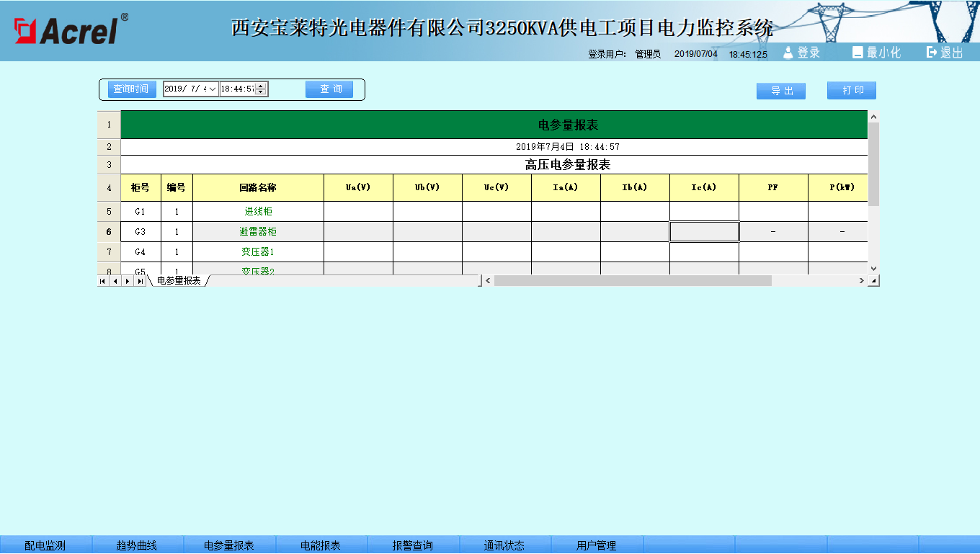Image resolution: width=980 pixels, height=554 pixels.
Task: Click row header number 6
Action: pos(109,232)
